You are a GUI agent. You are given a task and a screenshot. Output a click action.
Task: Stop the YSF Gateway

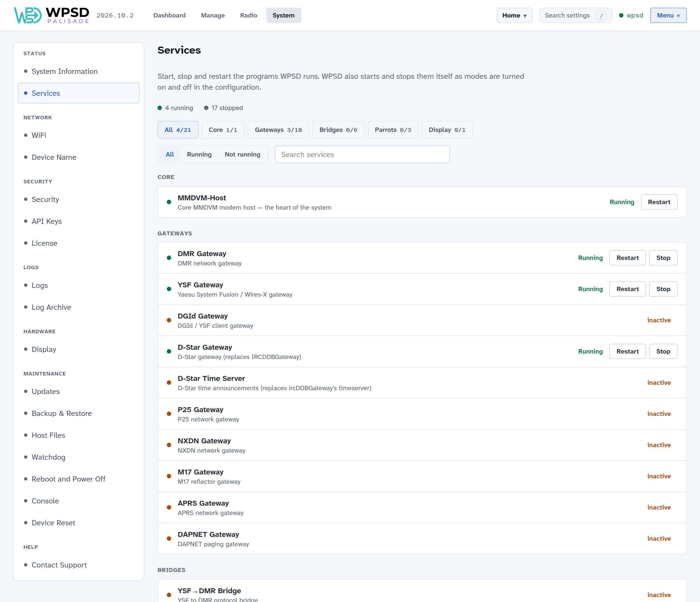coord(663,289)
